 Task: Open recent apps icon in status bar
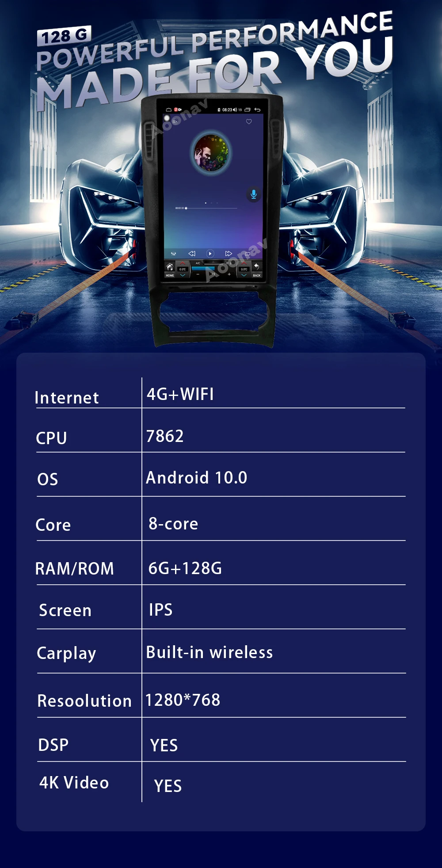(x=247, y=110)
